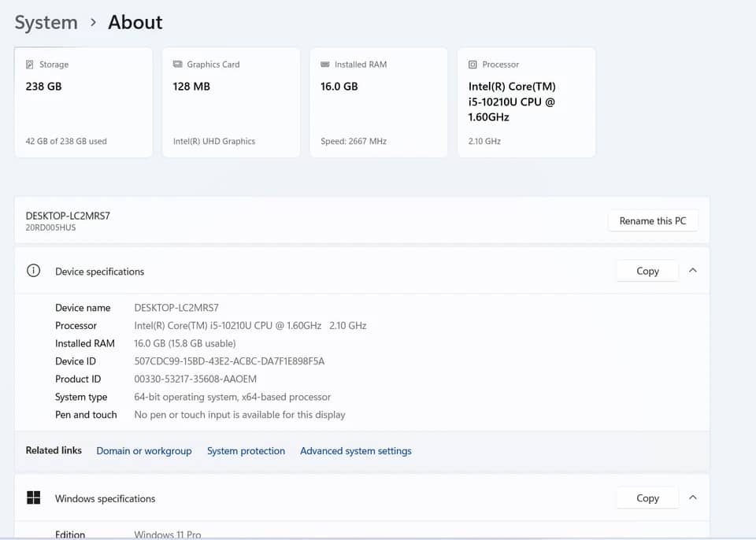Go back to System in breadcrumb
Image resolution: width=756 pixels, height=540 pixels.
click(x=46, y=22)
